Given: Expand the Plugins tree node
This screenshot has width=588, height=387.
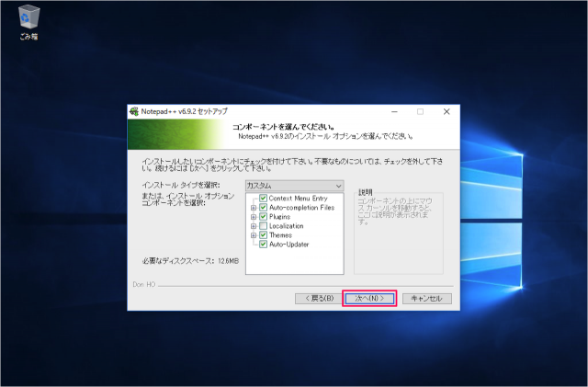Looking at the screenshot, I should pyautogui.click(x=254, y=217).
